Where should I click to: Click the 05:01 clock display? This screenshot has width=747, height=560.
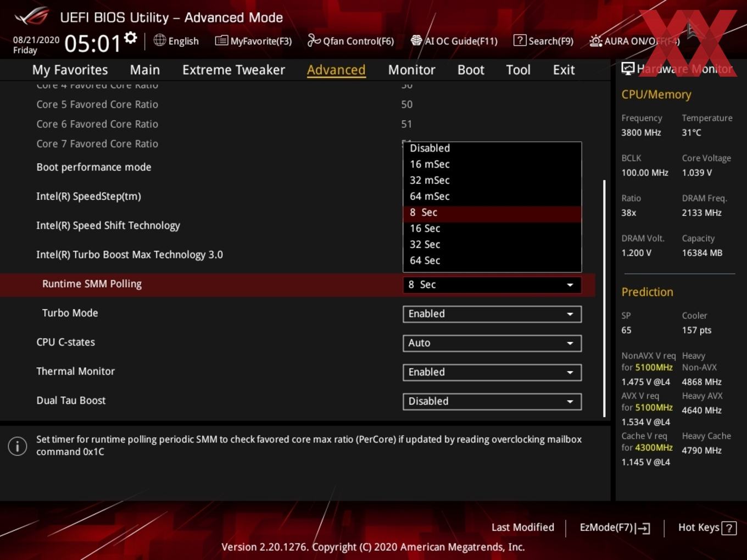[92, 43]
